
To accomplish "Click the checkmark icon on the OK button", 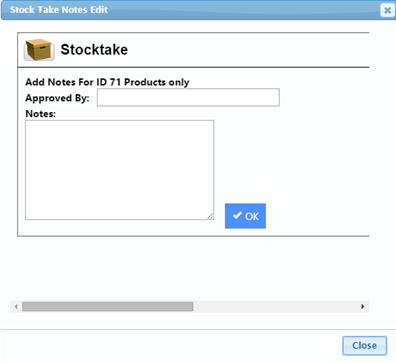I will tap(237, 216).
